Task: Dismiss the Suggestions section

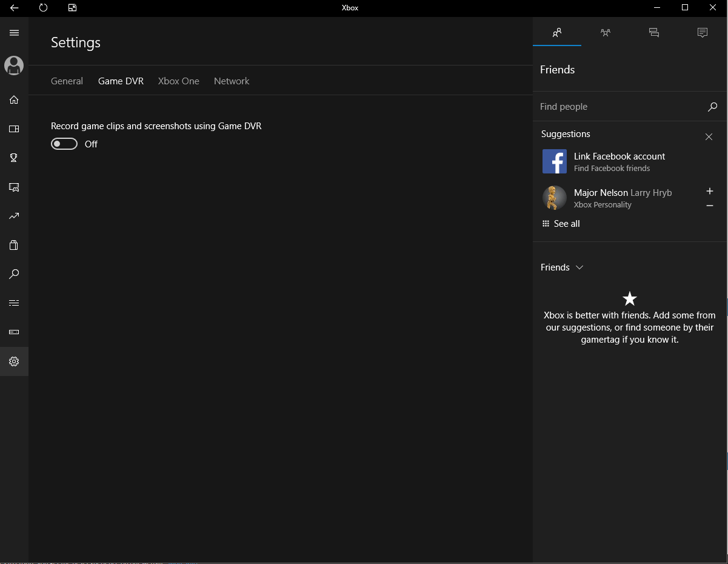Action: pyautogui.click(x=709, y=137)
